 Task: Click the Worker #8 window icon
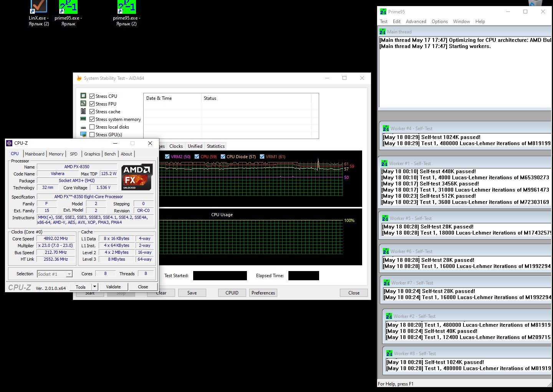389,353
